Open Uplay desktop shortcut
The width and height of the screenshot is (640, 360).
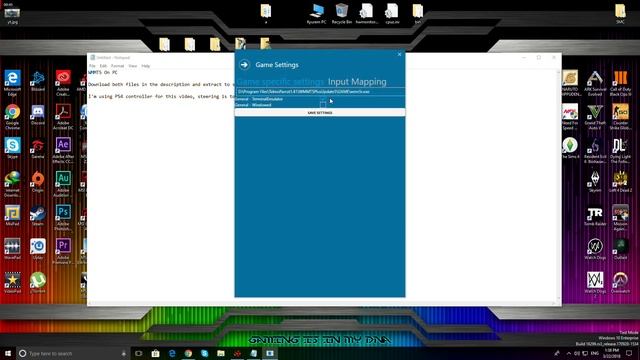pyautogui.click(x=38, y=249)
